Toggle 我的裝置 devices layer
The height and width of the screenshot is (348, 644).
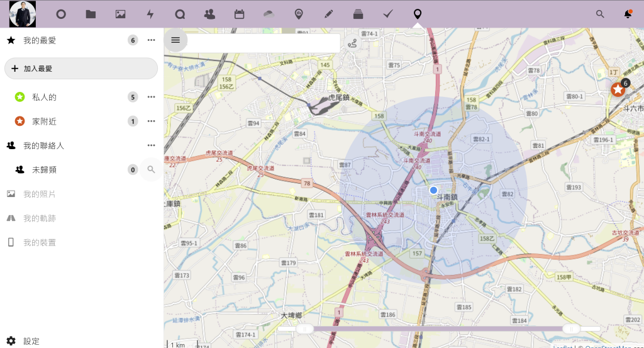[x=40, y=242]
